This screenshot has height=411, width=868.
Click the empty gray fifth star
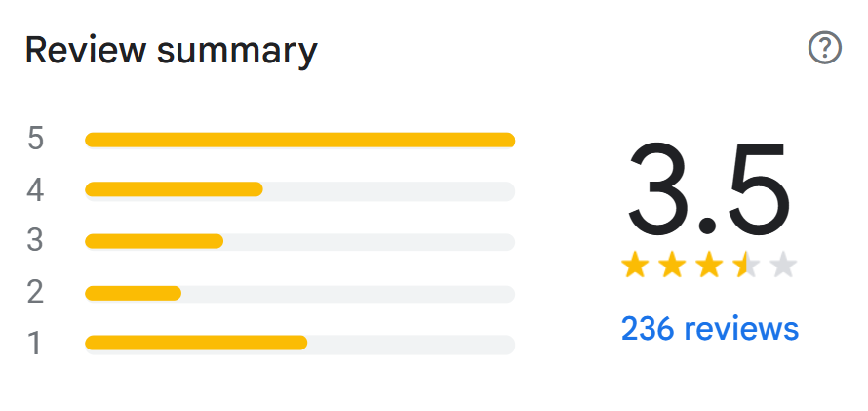click(783, 265)
